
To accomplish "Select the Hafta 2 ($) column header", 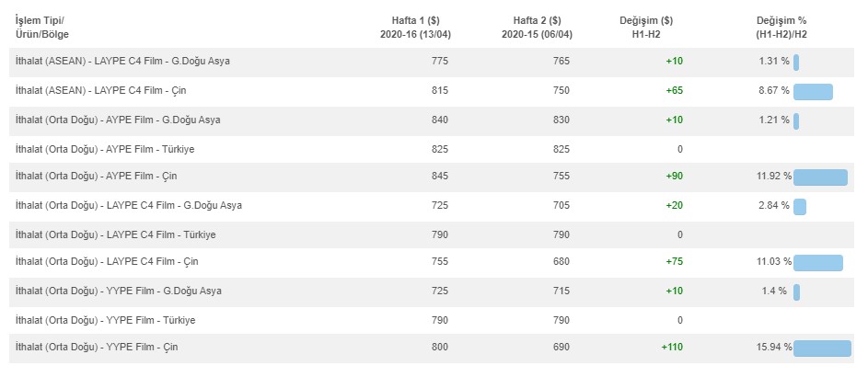I will point(537,28).
